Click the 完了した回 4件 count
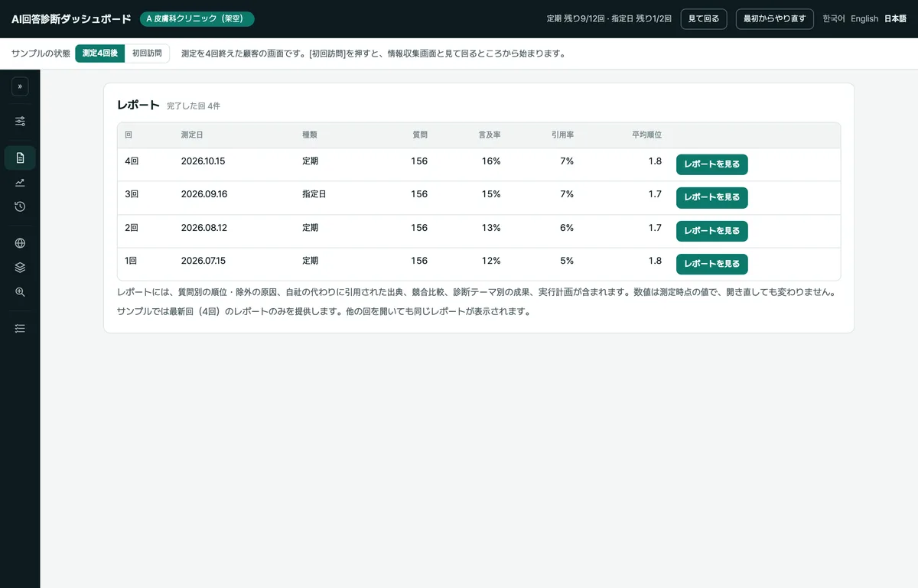The height and width of the screenshot is (588, 918). [x=194, y=106]
